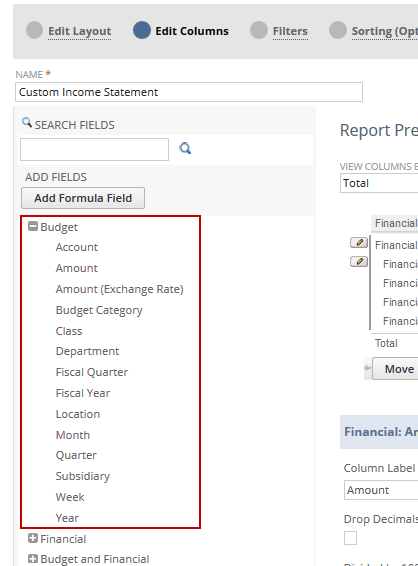Screen dimensions: 418x566
Task: Select the Fiscal Year field
Action: click(83, 393)
